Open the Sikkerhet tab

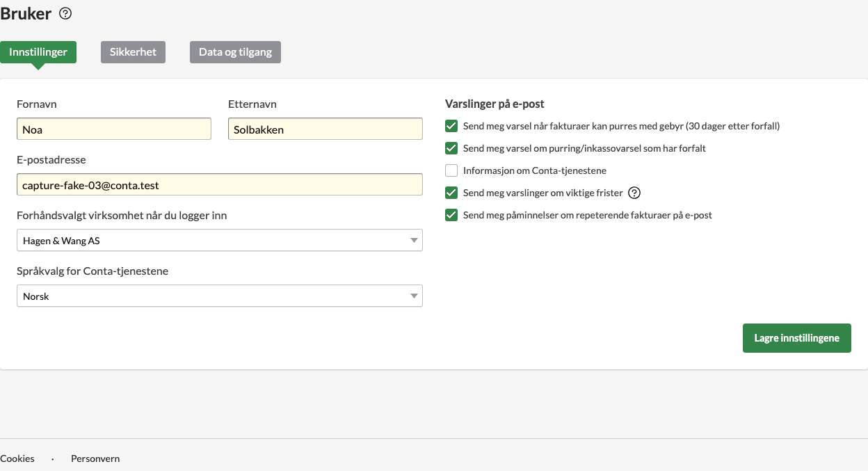coord(133,52)
